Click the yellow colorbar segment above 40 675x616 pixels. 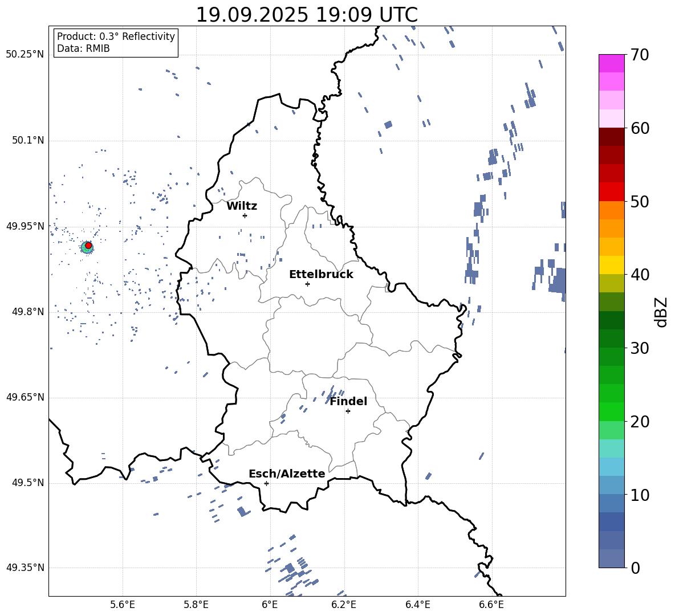point(612,265)
